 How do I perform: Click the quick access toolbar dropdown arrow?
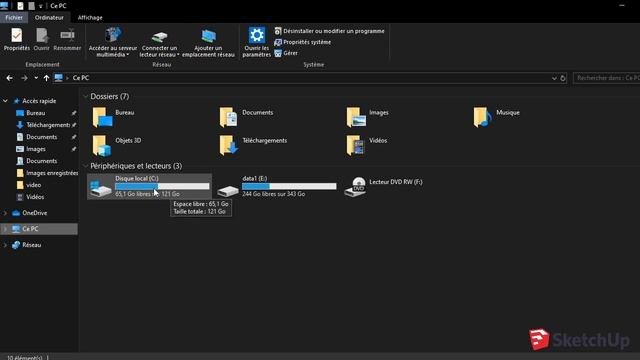coord(40,6)
